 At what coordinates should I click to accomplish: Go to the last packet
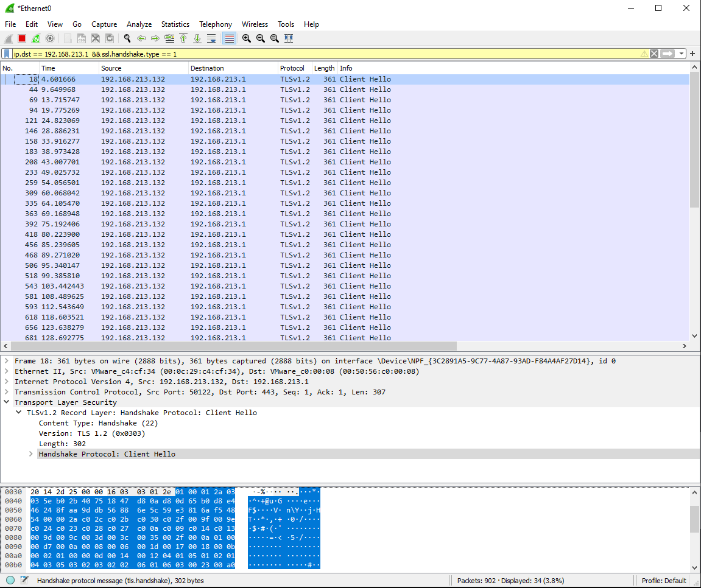197,38
